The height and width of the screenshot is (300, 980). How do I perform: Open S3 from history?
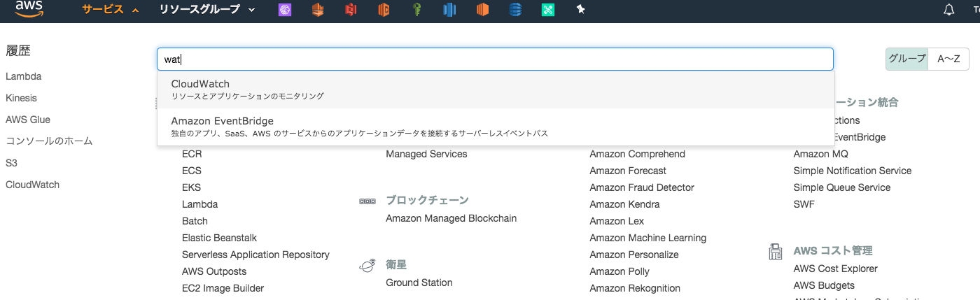tap(12, 163)
